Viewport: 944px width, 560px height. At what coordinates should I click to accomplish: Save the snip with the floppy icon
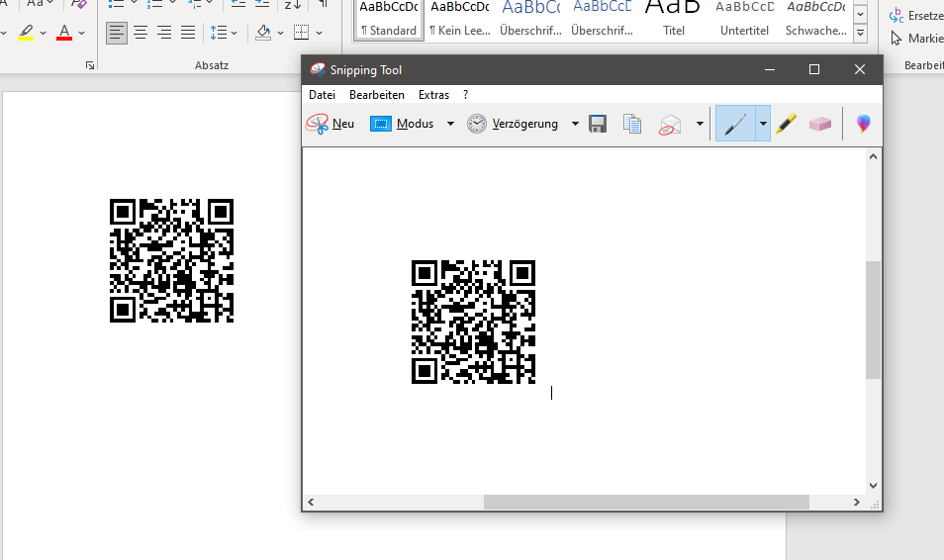[598, 124]
